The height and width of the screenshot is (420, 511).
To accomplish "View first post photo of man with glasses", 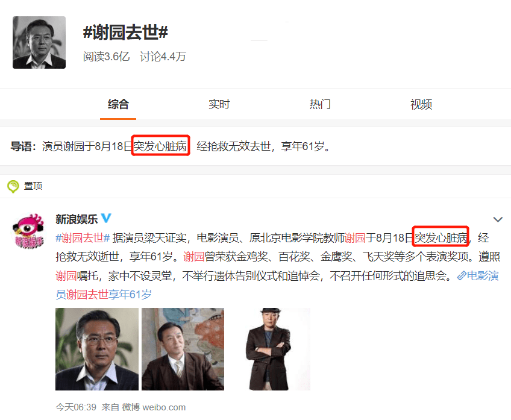I will coord(97,349).
